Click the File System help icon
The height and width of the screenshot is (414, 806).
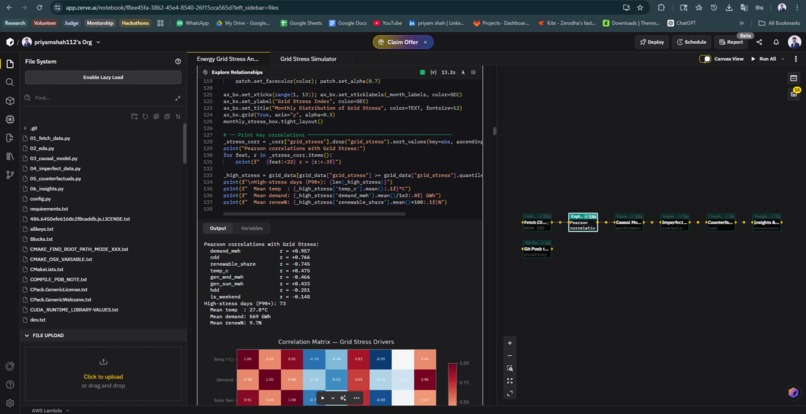tap(178, 61)
